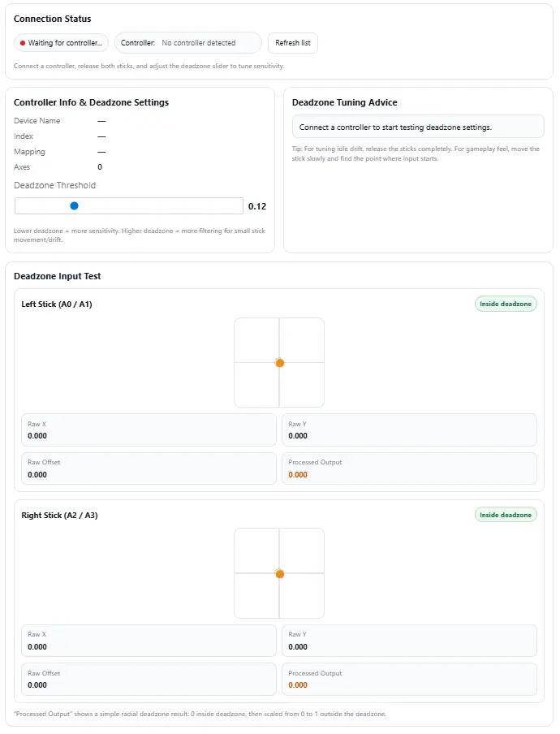Click Left Stick Inside deadzone badge
This screenshot has height=734, width=560.
click(506, 304)
